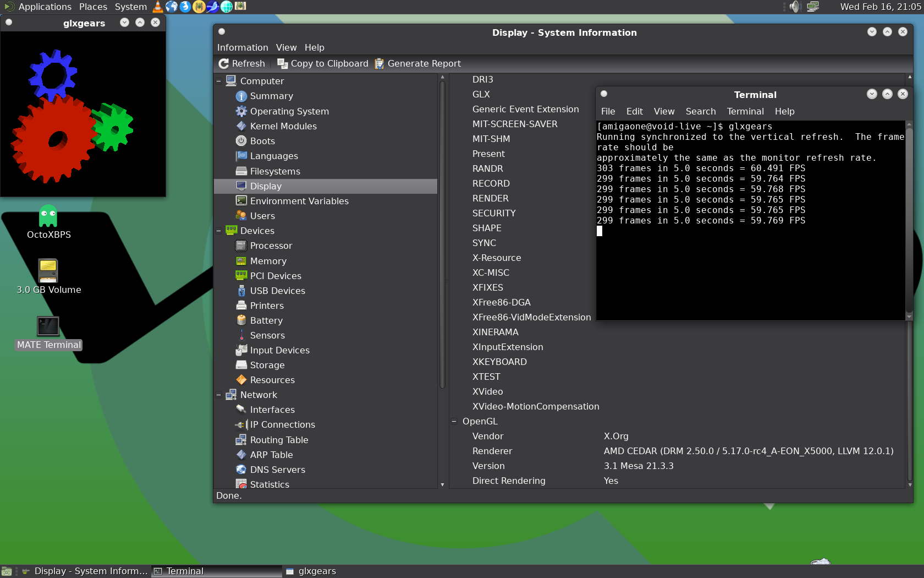Select Processor under Devices
Screen dimensions: 924x578
[271, 246]
